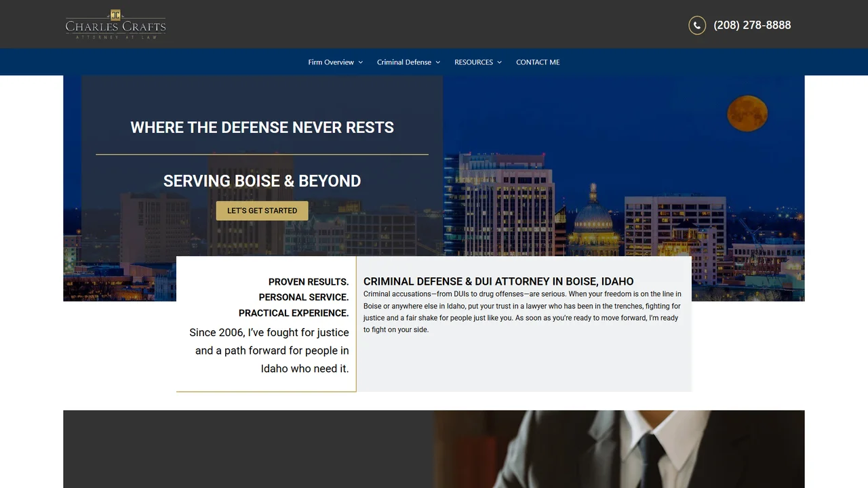Image resolution: width=868 pixels, height=488 pixels.
Task: Select the WHERE THE DEFENSE NEVER RESTS heading
Action: (x=262, y=127)
